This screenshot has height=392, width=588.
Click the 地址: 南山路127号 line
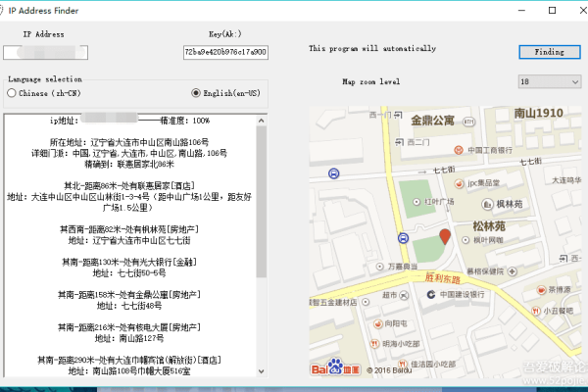(x=129, y=338)
